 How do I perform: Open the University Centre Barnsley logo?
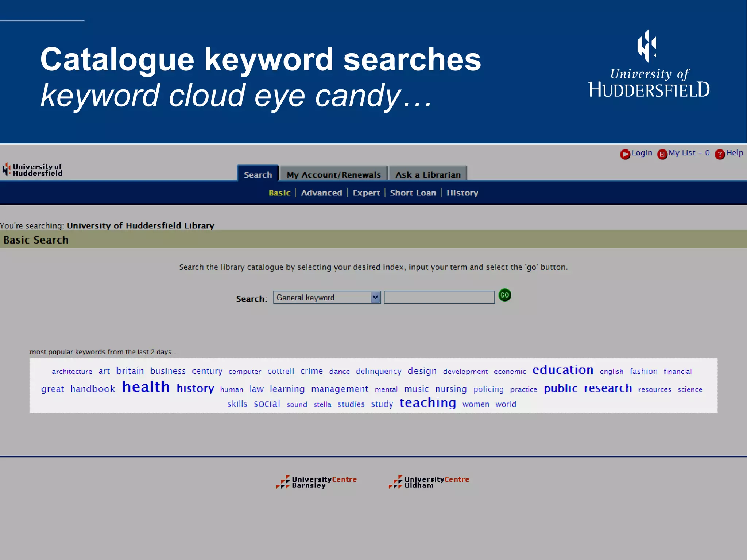pos(317,482)
